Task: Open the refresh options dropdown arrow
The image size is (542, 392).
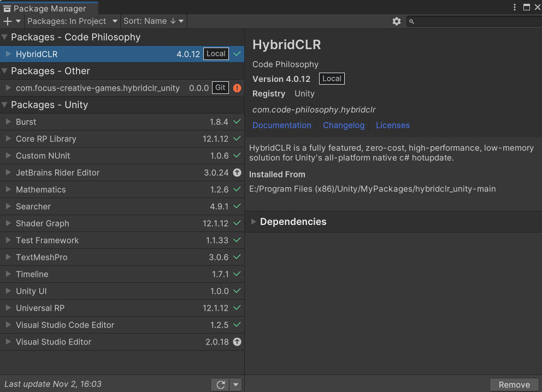Action: (x=235, y=384)
